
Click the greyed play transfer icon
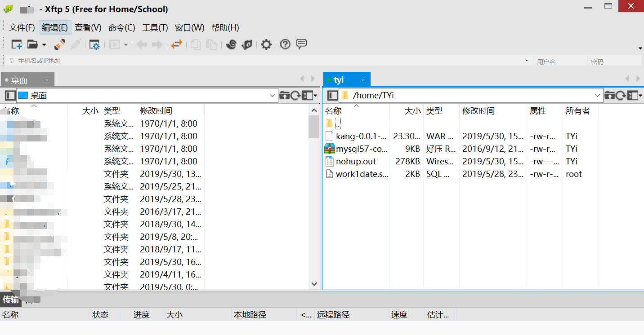click(x=115, y=44)
